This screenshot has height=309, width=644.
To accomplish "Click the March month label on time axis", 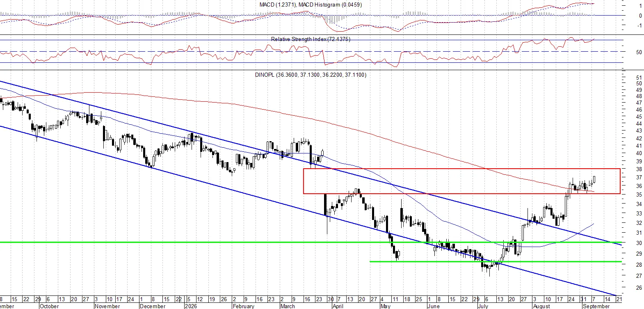I will tap(288, 306).
